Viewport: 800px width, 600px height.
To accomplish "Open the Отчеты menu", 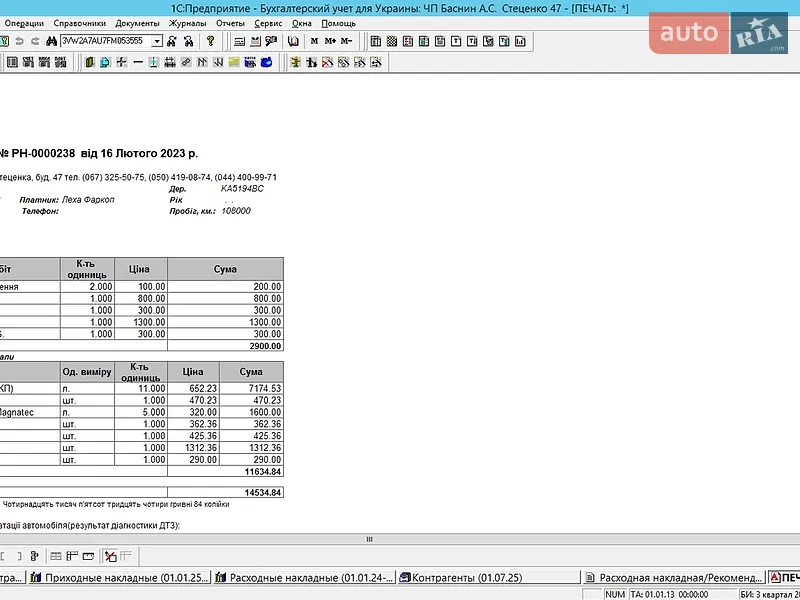I will [230, 23].
